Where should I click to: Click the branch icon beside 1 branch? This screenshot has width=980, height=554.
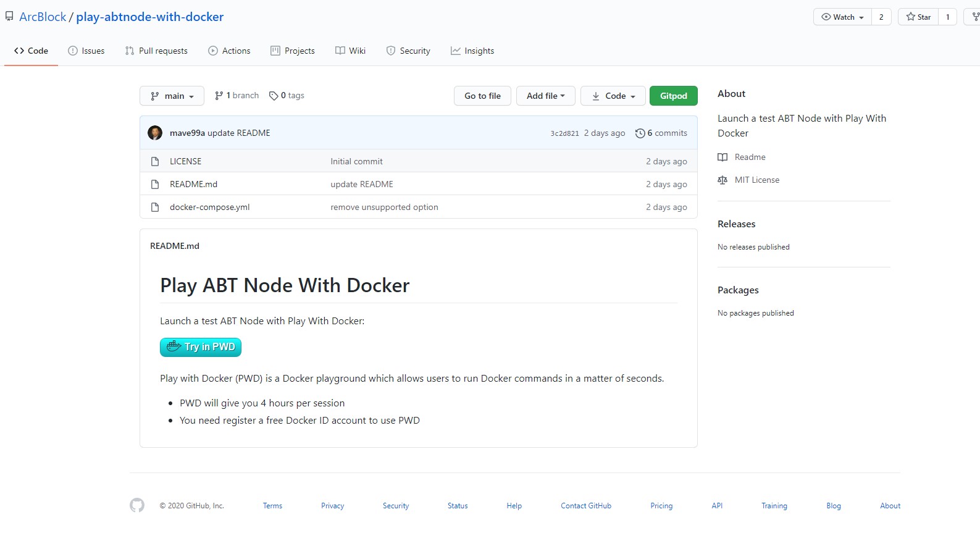219,96
